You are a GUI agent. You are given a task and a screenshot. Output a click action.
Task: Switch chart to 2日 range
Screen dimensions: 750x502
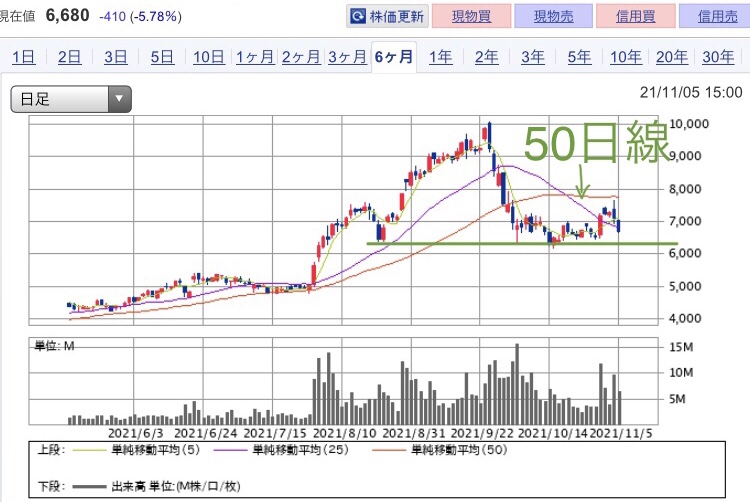point(69,57)
